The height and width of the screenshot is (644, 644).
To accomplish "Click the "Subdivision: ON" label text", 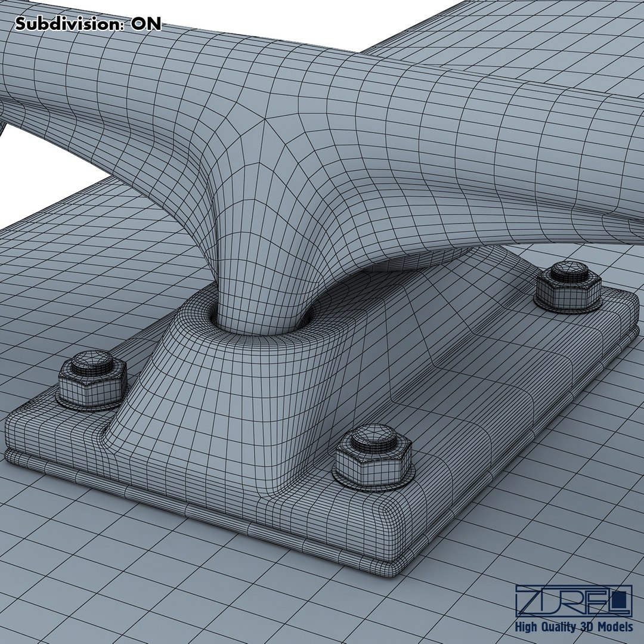I will point(88,24).
